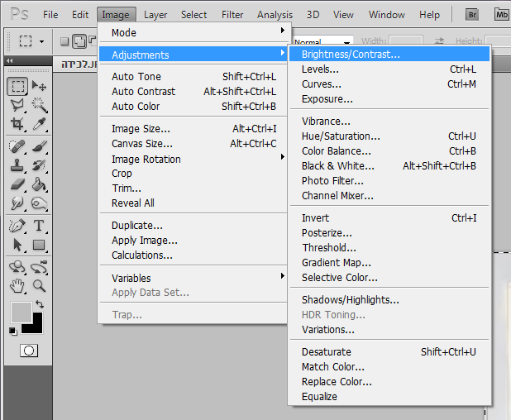Click the black background color swatch
Screen dimensions: 511x420
[x=36, y=327]
